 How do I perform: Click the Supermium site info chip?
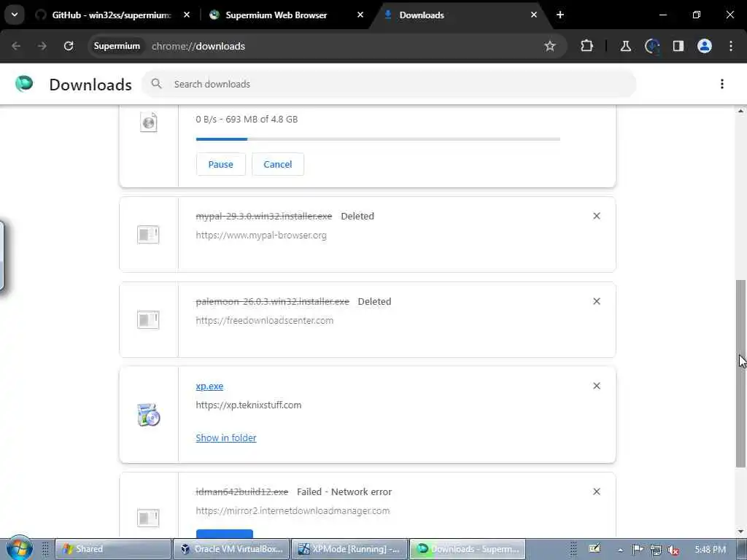click(117, 46)
